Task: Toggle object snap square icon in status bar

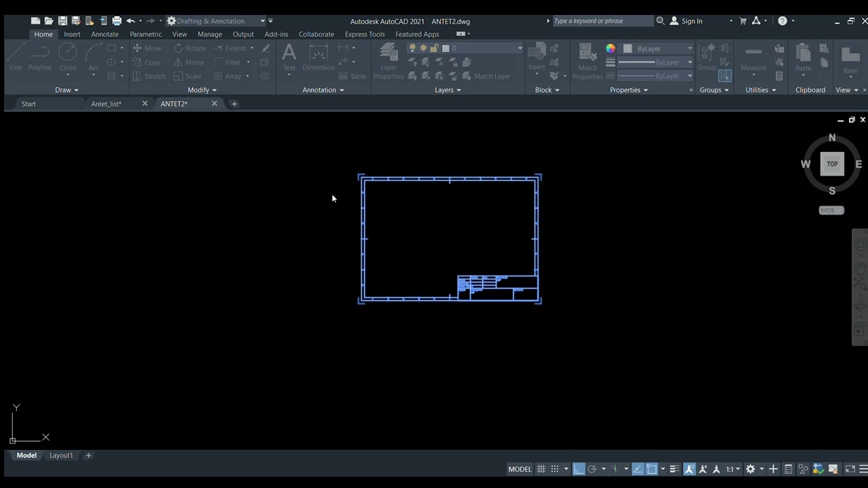Action: point(651,469)
